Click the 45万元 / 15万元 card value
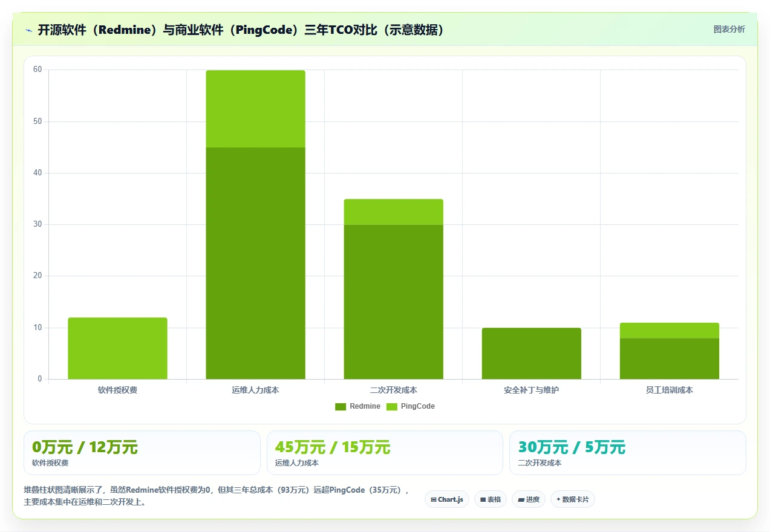This screenshot has height=532, width=770. coord(333,447)
